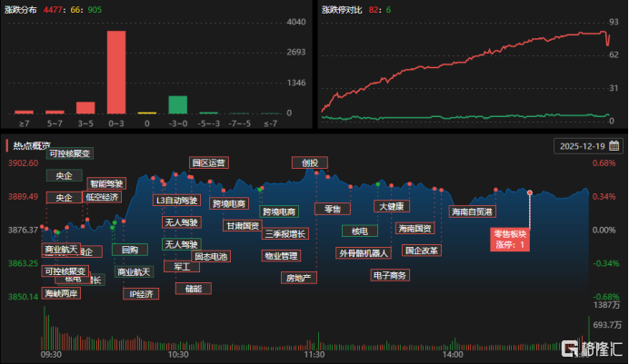Click the 园区运营 label on chart
The image size is (629, 364).
coord(208,163)
